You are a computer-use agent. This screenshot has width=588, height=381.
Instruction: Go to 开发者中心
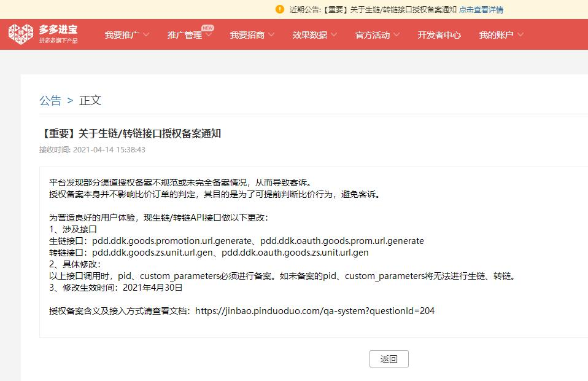[439, 35]
